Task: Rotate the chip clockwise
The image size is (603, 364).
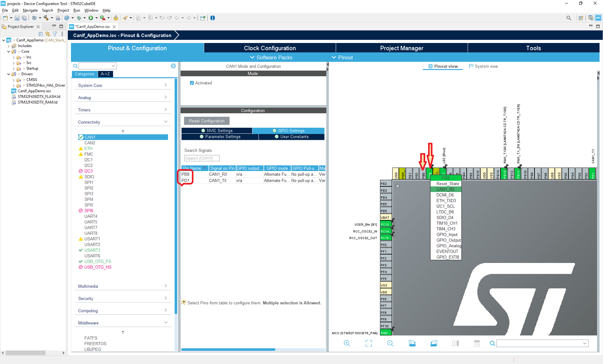Action: [412, 343]
